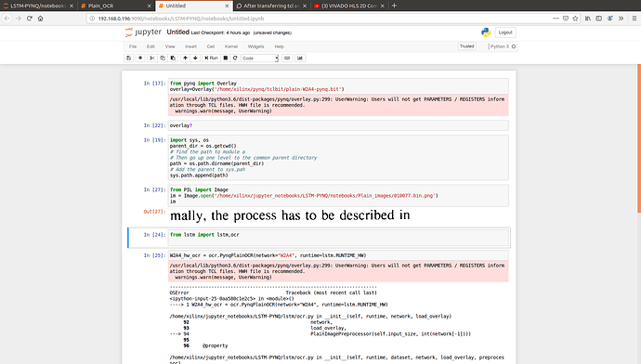The height and width of the screenshot is (364, 641).
Task: Open the Cell menu
Action: (x=211, y=46)
